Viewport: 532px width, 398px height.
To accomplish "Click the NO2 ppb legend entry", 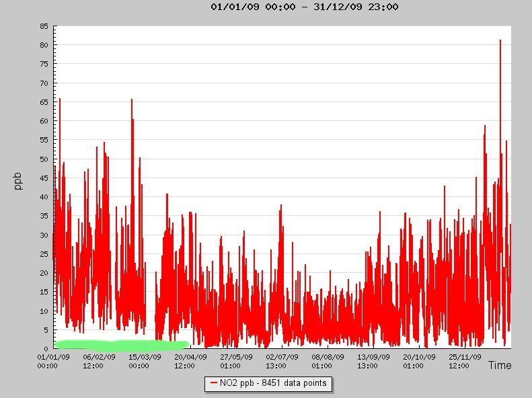I will [268, 383].
